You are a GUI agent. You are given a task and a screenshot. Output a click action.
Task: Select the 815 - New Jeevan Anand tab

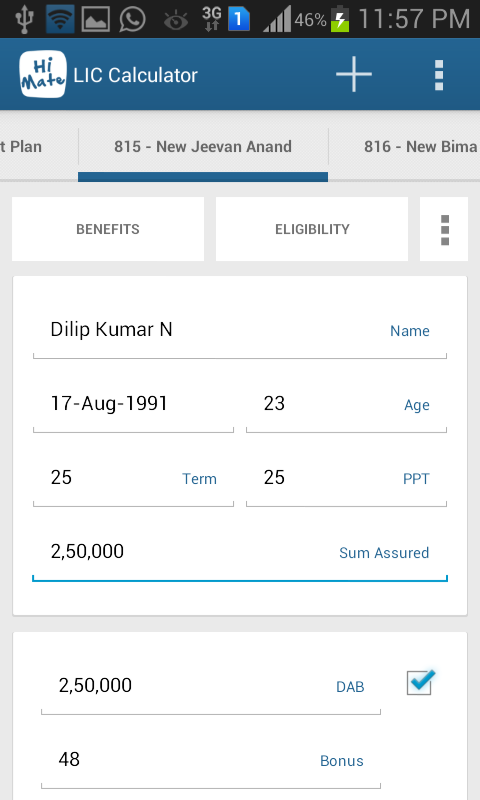pyautogui.click(x=203, y=147)
